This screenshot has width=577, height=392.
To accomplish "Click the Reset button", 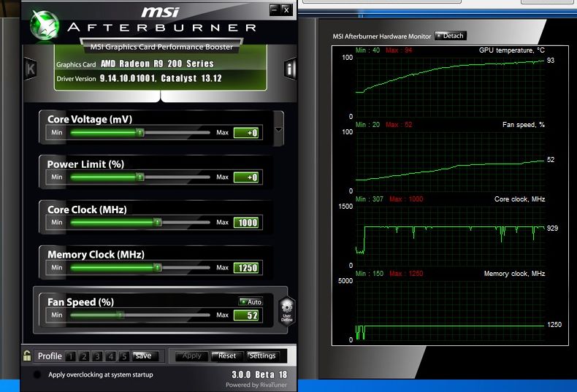I will pos(226,356).
